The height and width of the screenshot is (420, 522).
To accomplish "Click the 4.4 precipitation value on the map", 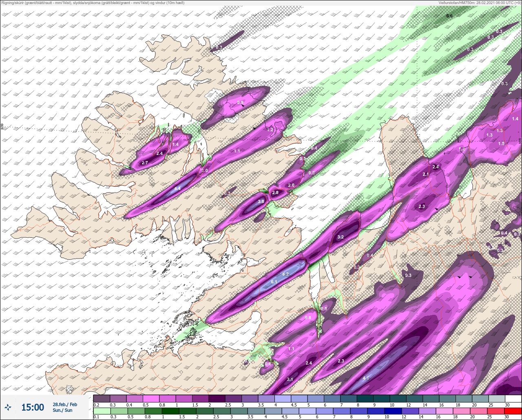I will [177, 188].
